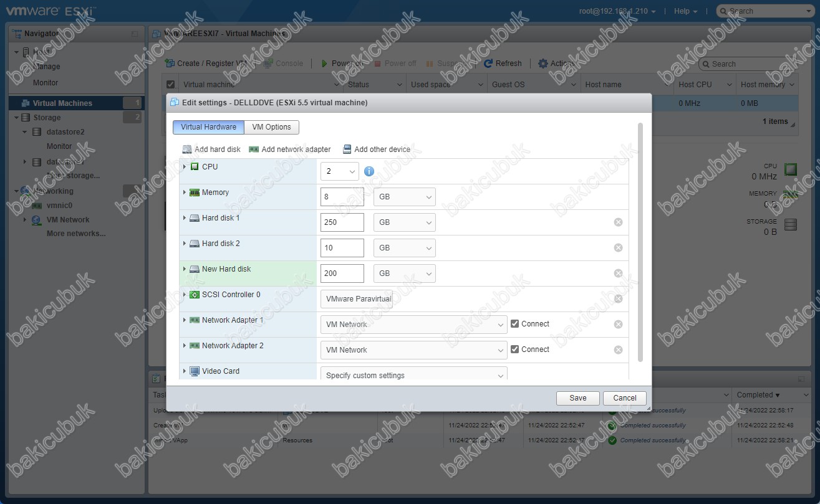
Task: Click Add network adapter icon
Action: click(253, 150)
